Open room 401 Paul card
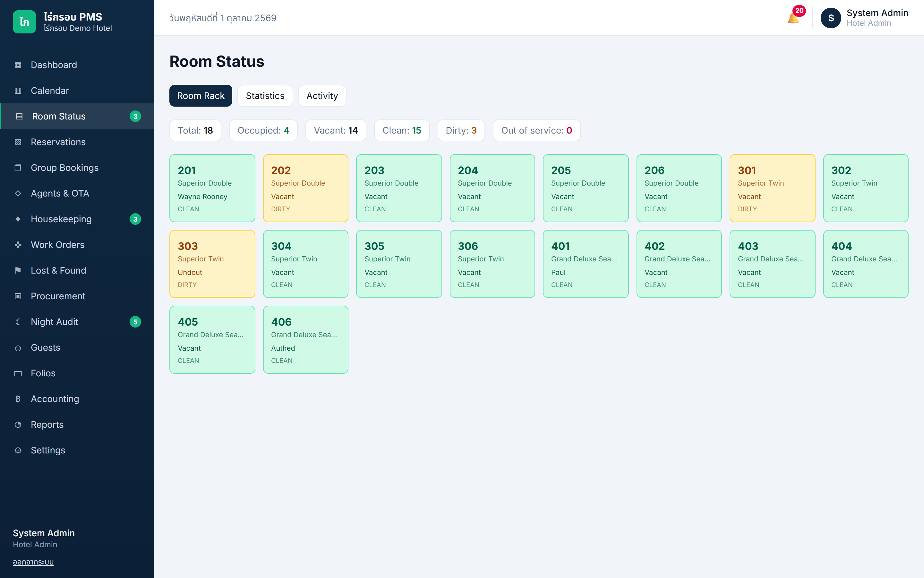This screenshot has width=924, height=578. pyautogui.click(x=586, y=264)
